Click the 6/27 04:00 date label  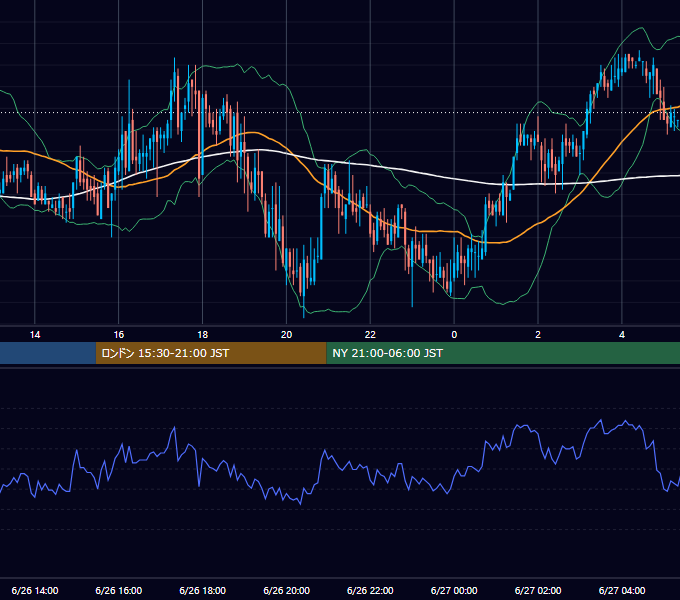(622, 590)
